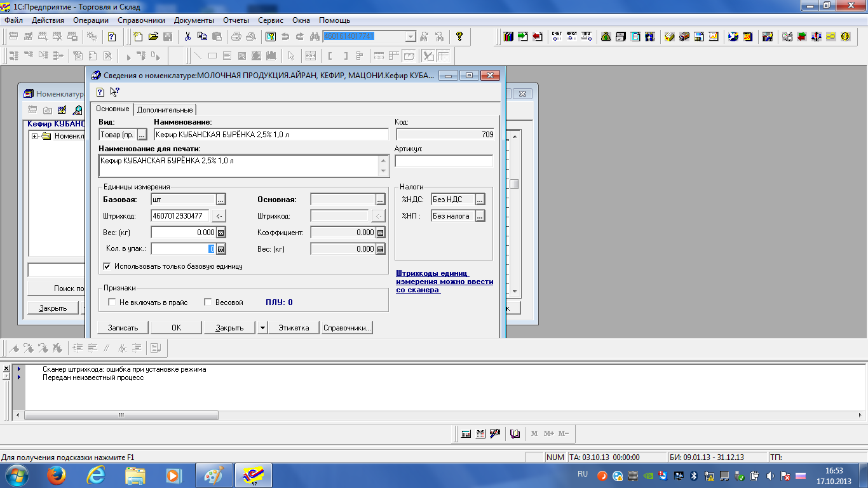Click the 'Сканер штрихкода' error message line
Image resolution: width=868 pixels, height=488 pixels.
[125, 369]
